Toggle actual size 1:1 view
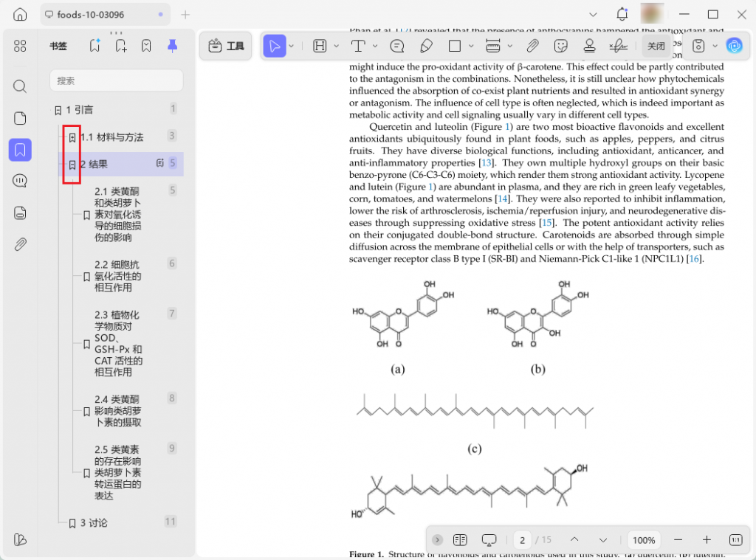This screenshot has height=560, width=756. pos(735,540)
